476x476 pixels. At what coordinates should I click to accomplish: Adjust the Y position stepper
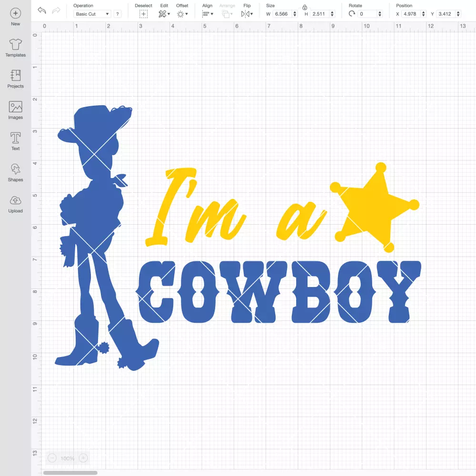coord(458,14)
